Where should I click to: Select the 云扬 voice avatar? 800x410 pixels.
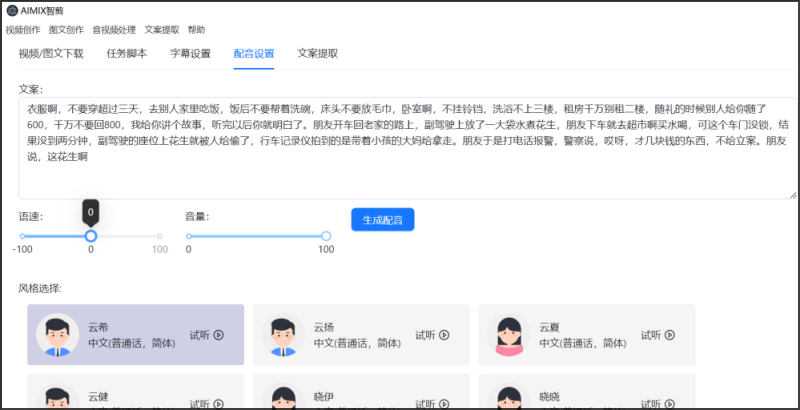point(283,335)
